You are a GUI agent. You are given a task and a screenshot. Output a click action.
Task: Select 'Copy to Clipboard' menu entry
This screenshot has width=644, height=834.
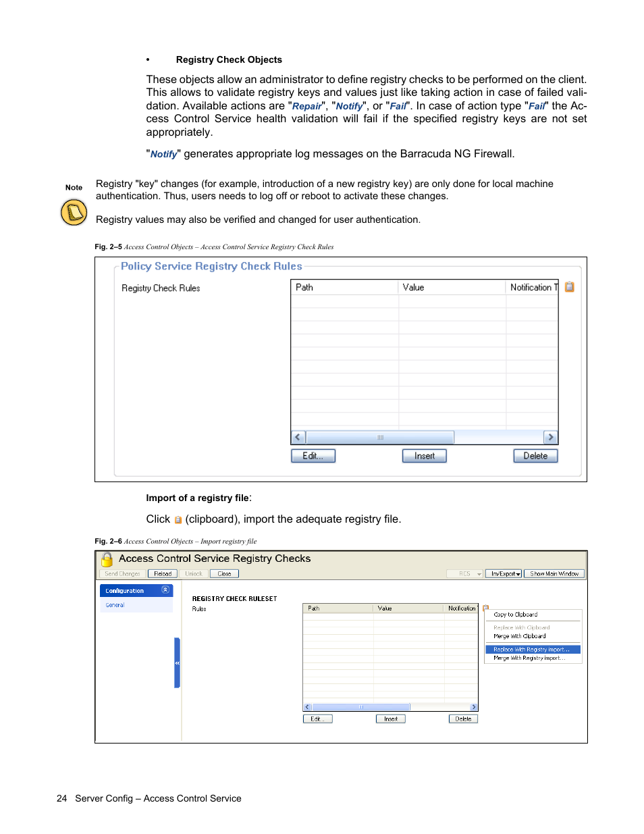(516, 615)
